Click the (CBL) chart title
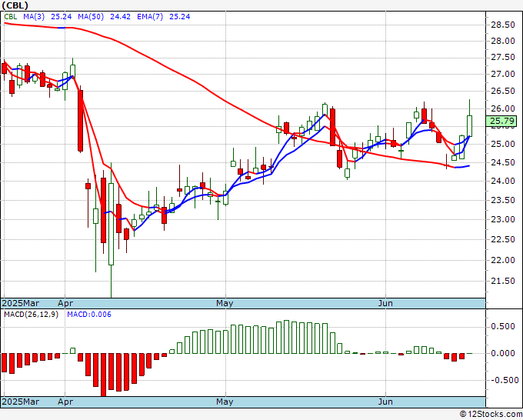 coord(15,5)
